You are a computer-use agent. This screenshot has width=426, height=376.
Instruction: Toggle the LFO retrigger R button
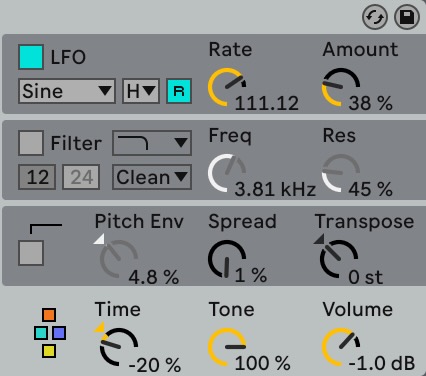point(179,91)
